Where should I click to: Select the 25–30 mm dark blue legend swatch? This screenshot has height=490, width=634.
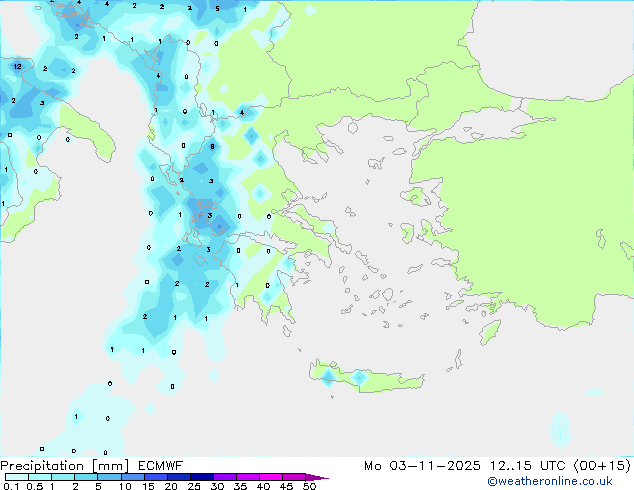pyautogui.click(x=202, y=477)
